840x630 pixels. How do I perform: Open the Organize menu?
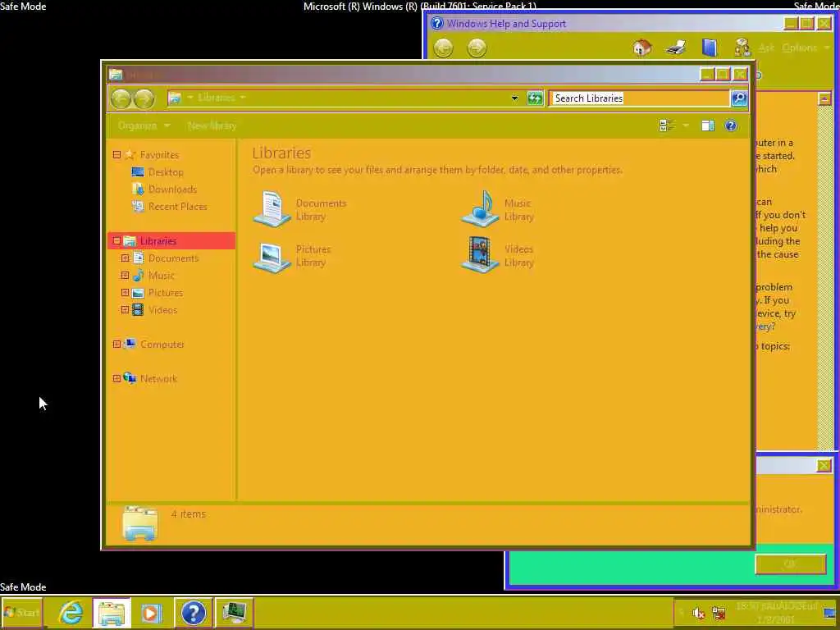[144, 126]
